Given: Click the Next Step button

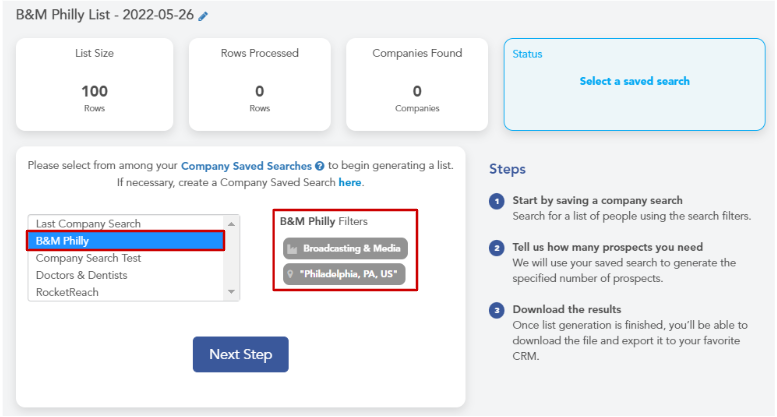Looking at the screenshot, I should tap(241, 355).
